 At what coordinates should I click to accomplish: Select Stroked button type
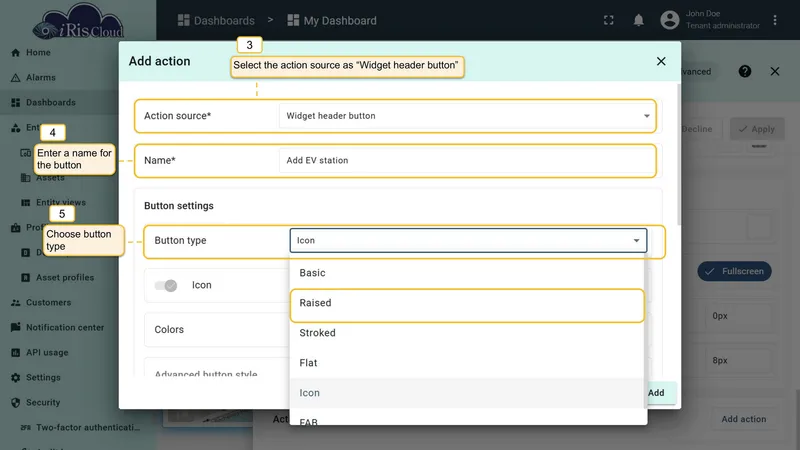tap(467, 333)
